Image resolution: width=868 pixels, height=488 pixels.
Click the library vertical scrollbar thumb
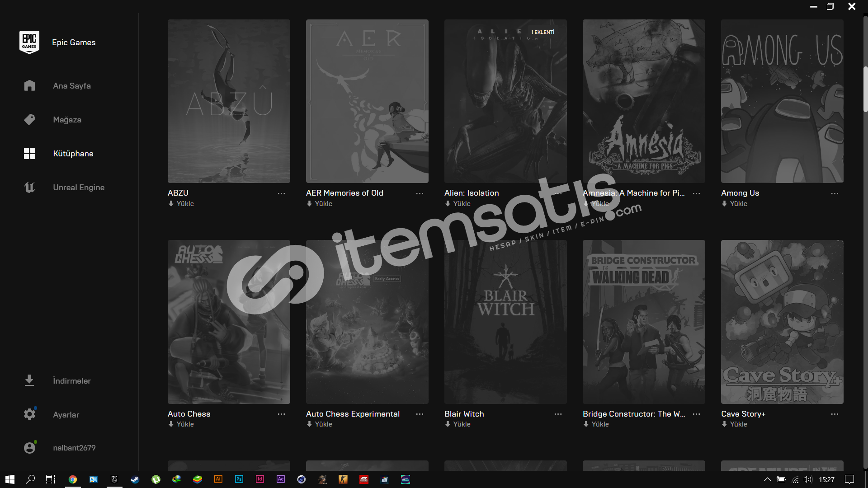pos(865,89)
